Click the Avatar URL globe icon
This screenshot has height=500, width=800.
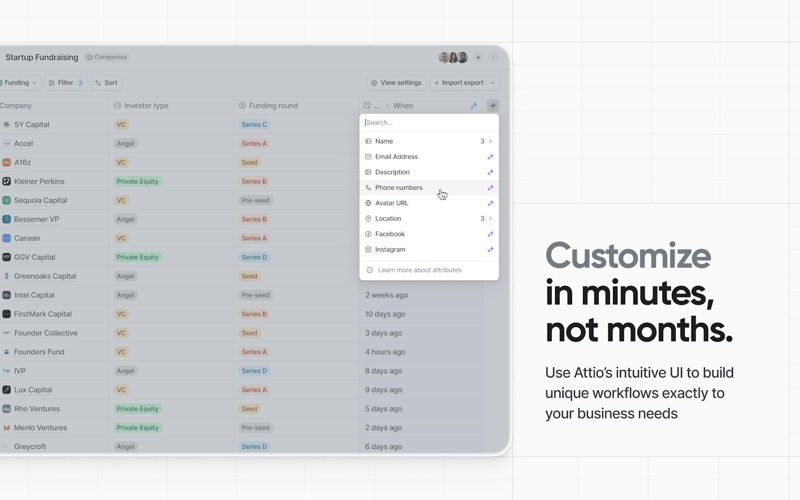[x=368, y=203]
